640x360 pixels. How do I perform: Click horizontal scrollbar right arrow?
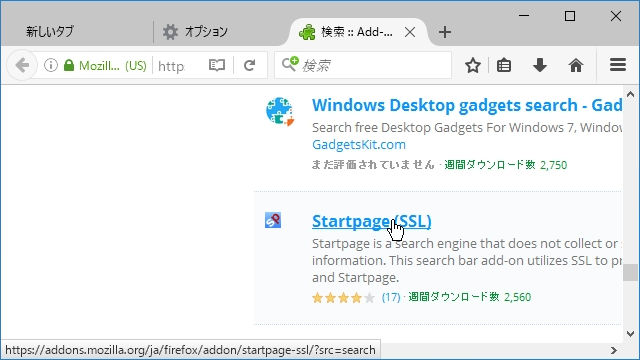613,350
